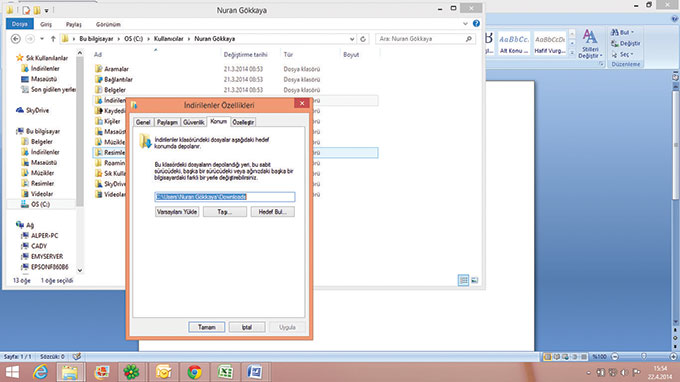Launch Google Chrome from the taskbar
680x382 pixels.
[x=194, y=372]
